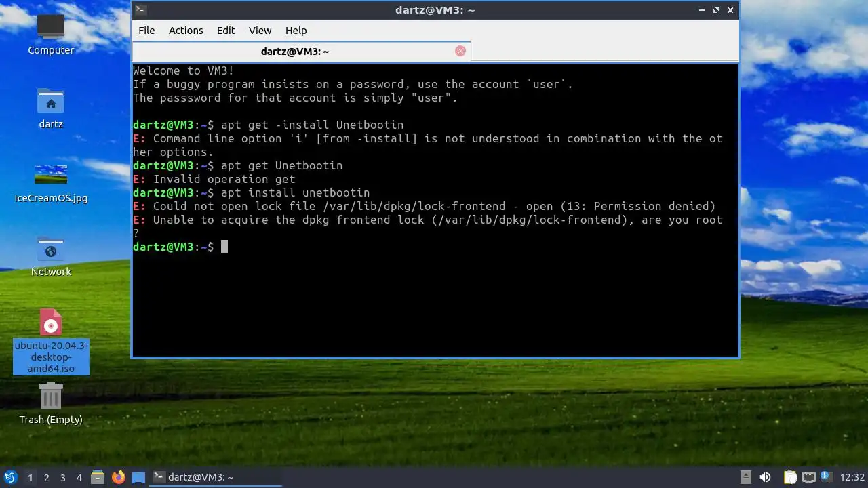The height and width of the screenshot is (488, 868).
Task: Open the Network desktop icon
Action: [51, 256]
